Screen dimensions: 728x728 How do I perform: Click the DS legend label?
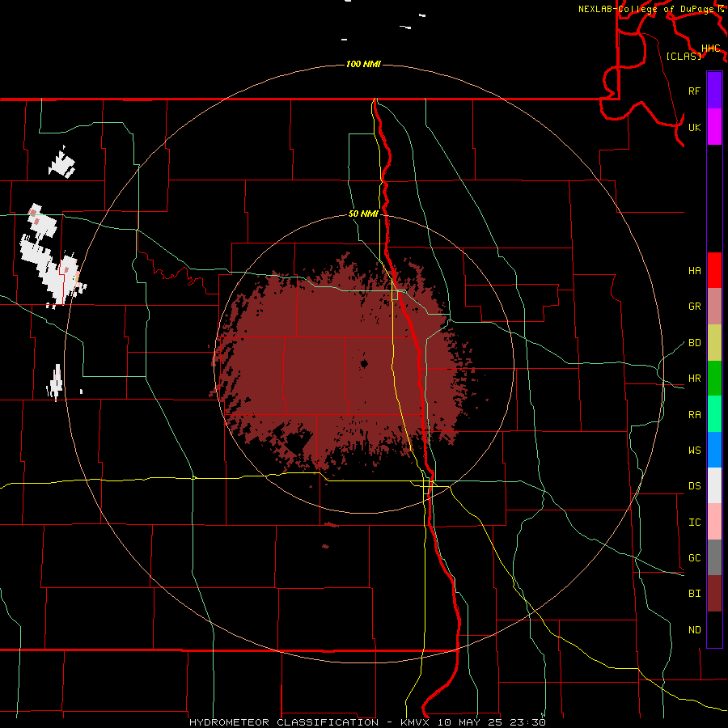coord(694,485)
